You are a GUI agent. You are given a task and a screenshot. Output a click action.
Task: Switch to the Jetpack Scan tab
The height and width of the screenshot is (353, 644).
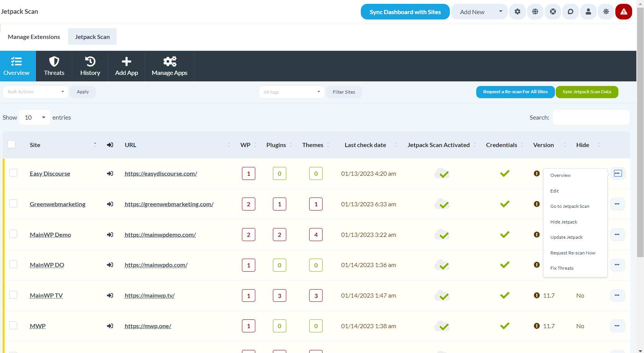[92, 37]
